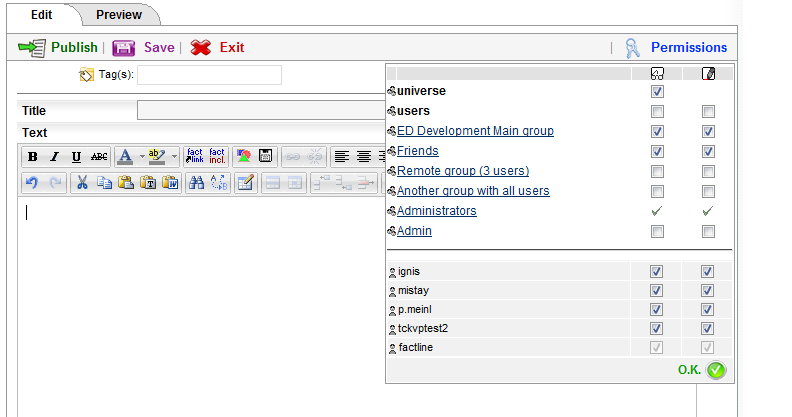Screen dimensions: 792x417
Task: Uncheck write permission for Friends
Action: coord(708,151)
